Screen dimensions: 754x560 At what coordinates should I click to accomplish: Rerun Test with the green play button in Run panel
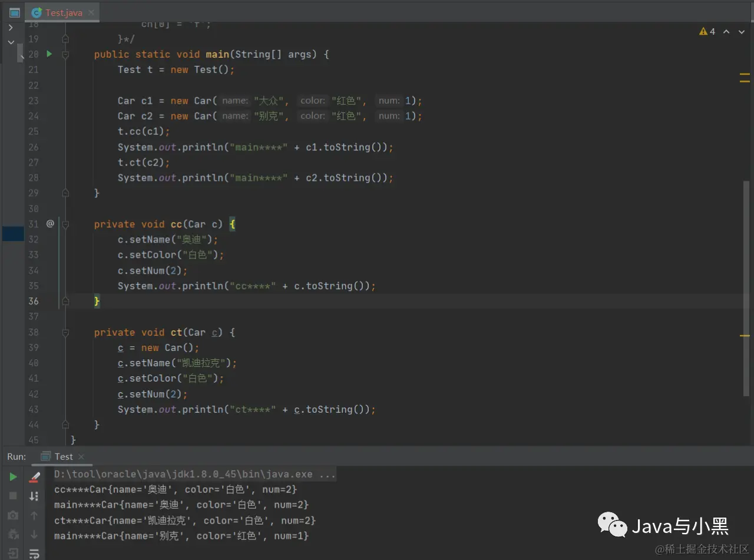(13, 476)
